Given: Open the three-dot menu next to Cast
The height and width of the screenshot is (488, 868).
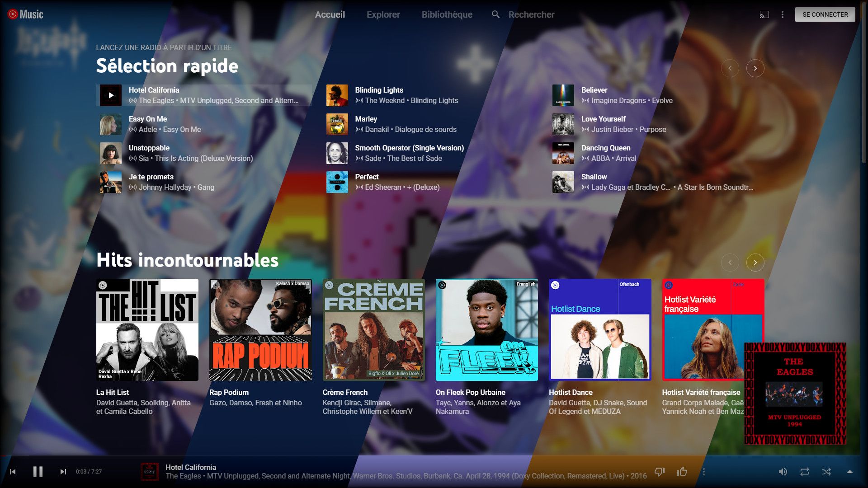Looking at the screenshot, I should coord(782,14).
